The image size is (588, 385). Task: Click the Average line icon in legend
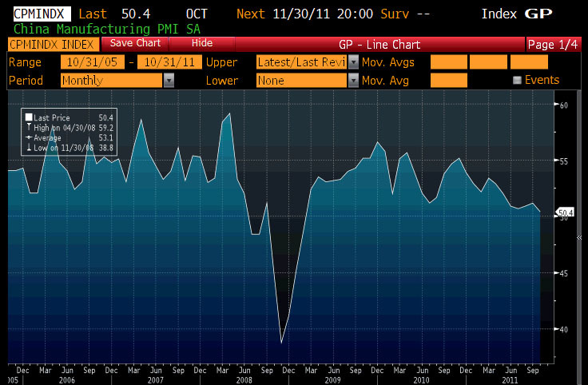coord(28,136)
